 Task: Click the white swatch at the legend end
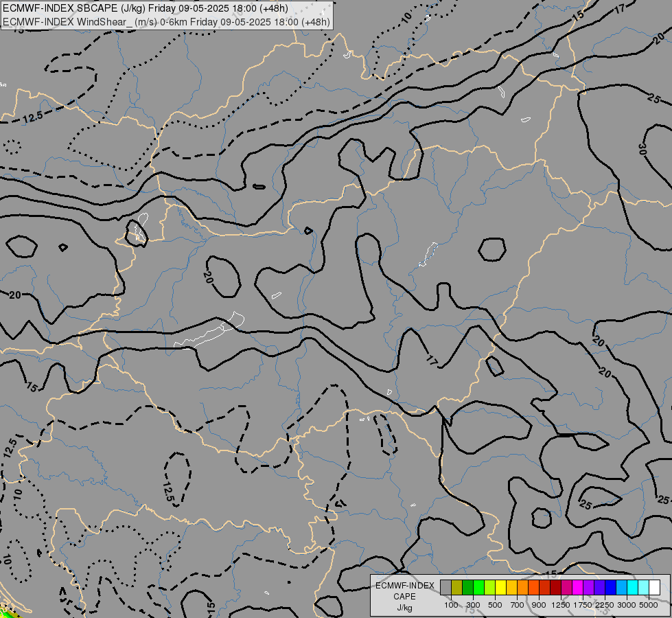[x=655, y=588]
